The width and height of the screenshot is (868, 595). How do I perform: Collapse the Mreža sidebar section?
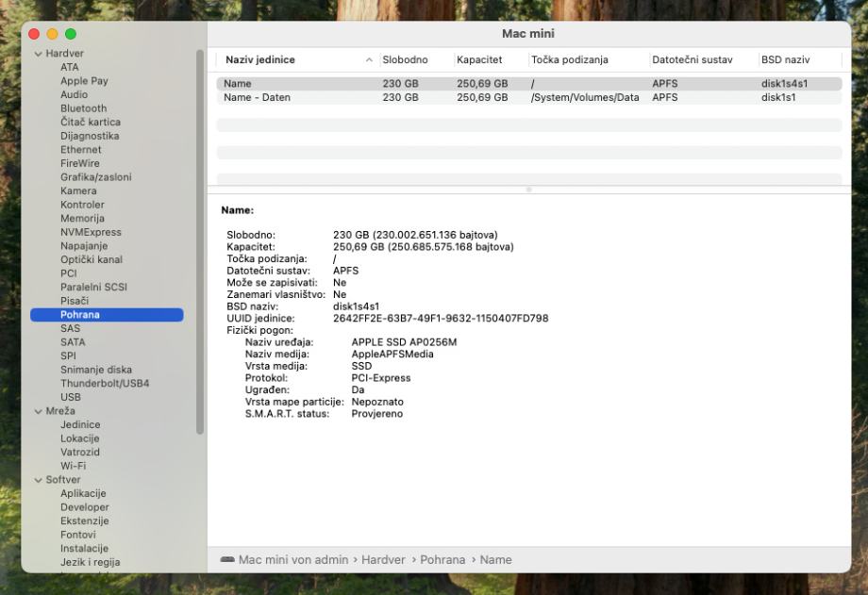click(x=38, y=411)
